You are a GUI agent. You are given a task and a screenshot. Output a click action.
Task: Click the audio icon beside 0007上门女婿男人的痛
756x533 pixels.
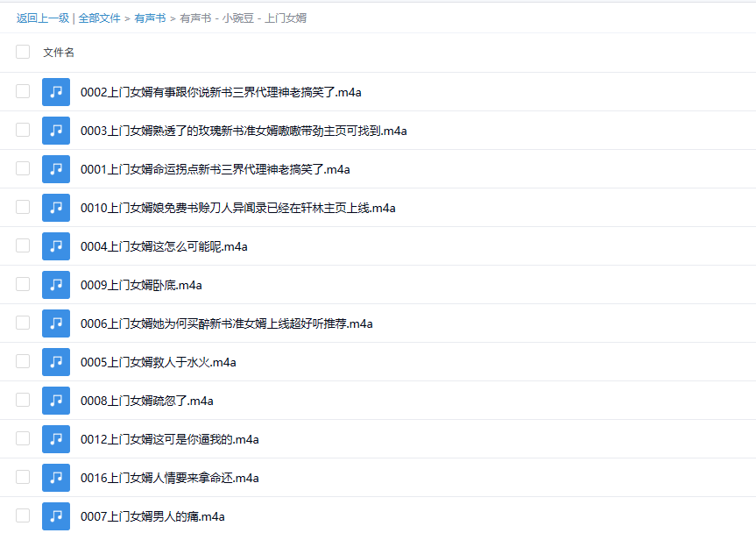pos(55,515)
